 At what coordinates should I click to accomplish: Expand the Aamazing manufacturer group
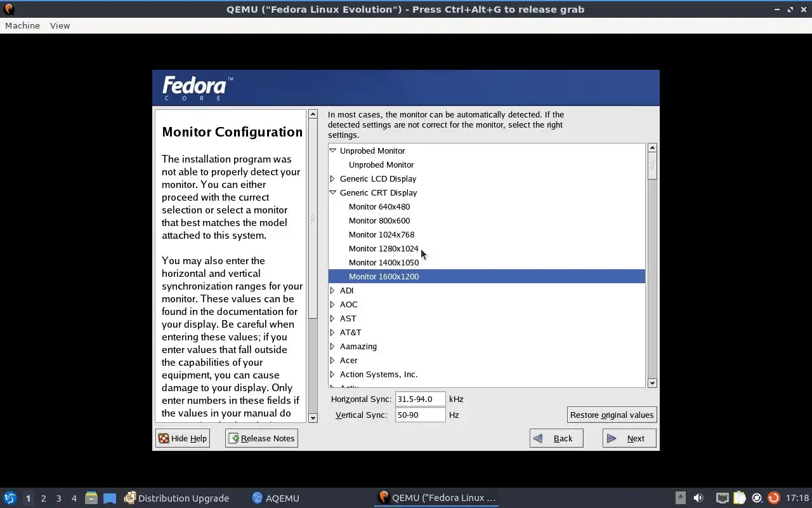[x=332, y=346]
